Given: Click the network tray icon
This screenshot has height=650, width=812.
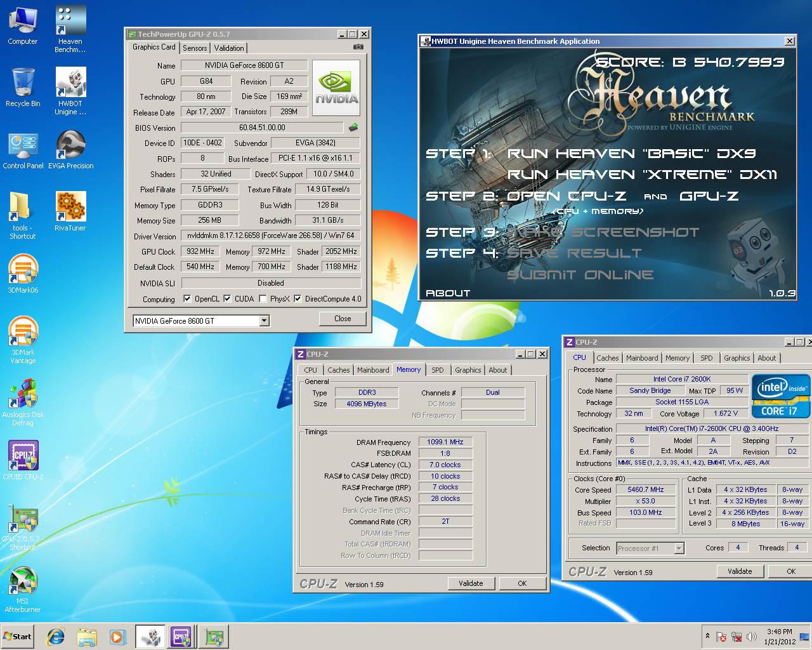Looking at the screenshot, I should tap(737, 637).
